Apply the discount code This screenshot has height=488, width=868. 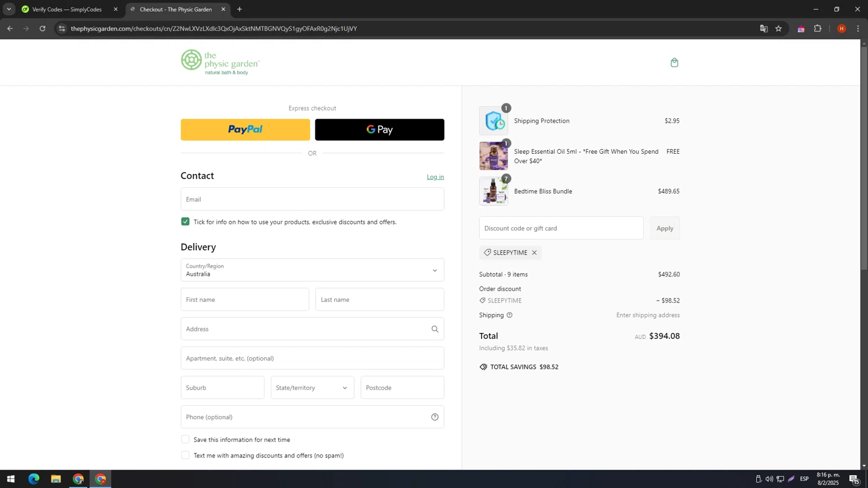point(665,228)
